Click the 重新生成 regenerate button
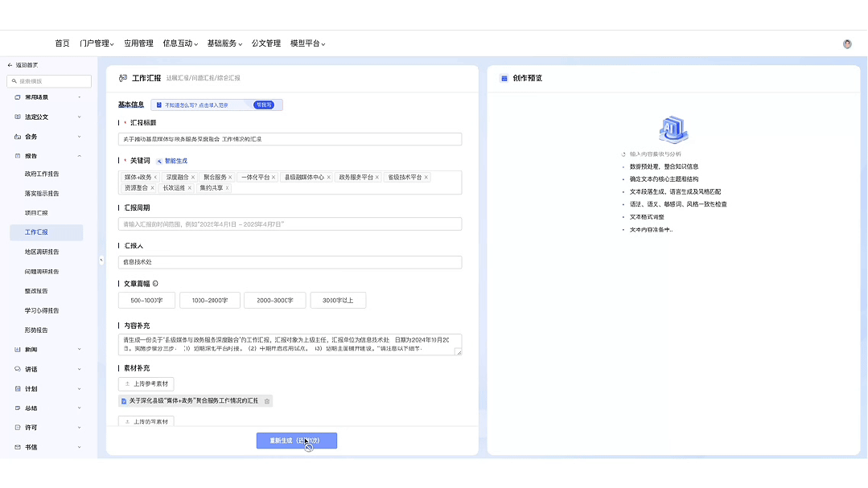The width and height of the screenshot is (868, 488). (x=298, y=441)
